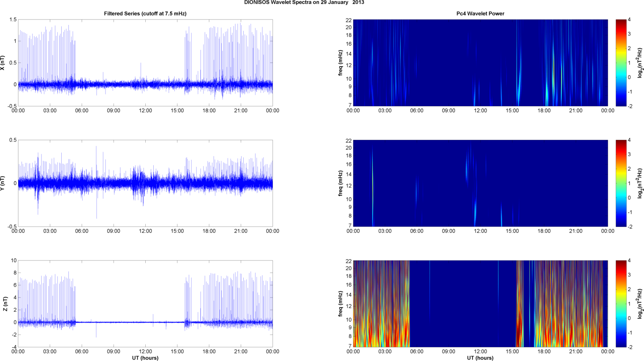This screenshot has width=644, height=361.
Task: Click the "Y (nT)" axis label
Action: tap(3, 183)
